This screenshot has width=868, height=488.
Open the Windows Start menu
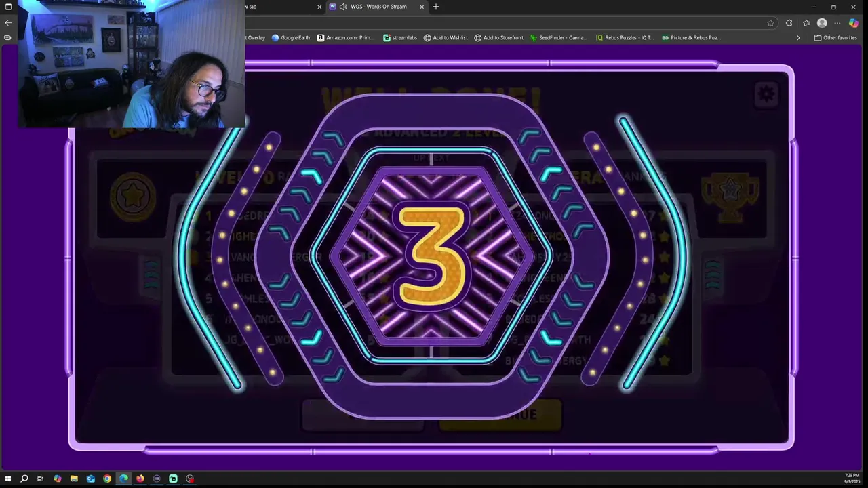pyautogui.click(x=7, y=479)
